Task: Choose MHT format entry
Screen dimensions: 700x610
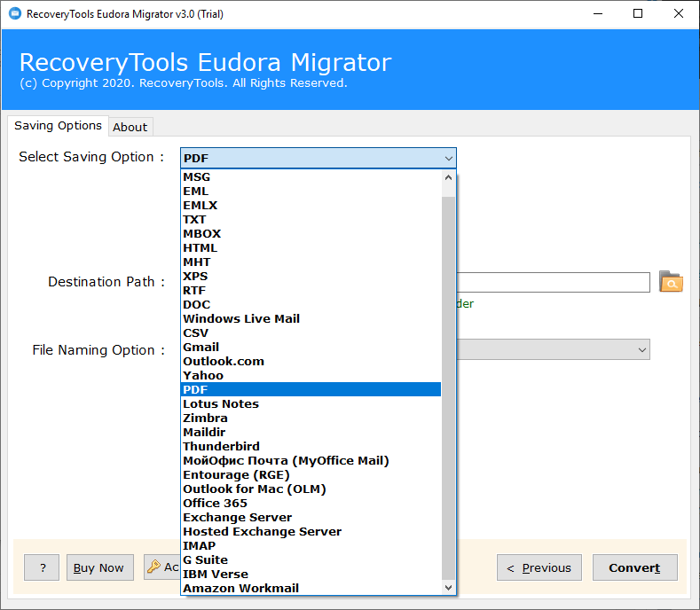Action: [x=311, y=262]
